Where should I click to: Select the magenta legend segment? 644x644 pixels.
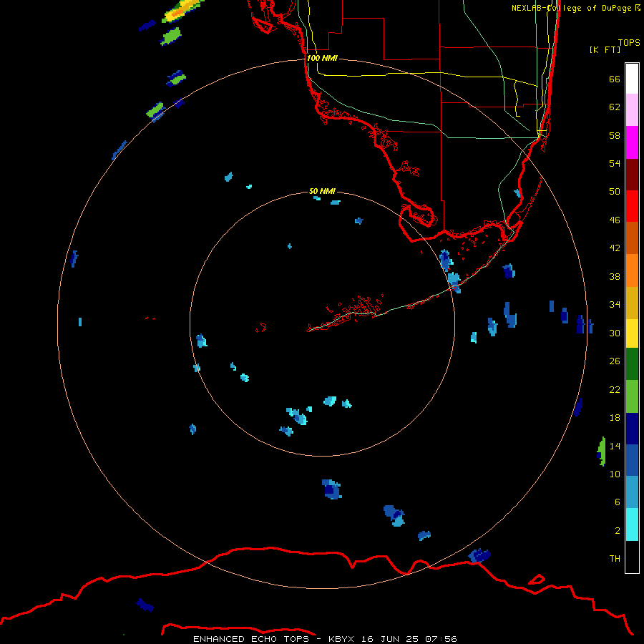pyautogui.click(x=632, y=142)
